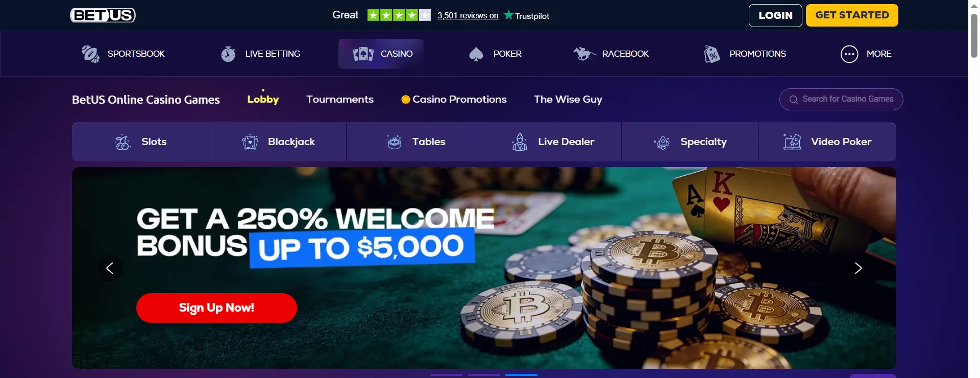Open the Casino Promotions tab
The height and width of the screenshot is (378, 980).
[x=454, y=99]
